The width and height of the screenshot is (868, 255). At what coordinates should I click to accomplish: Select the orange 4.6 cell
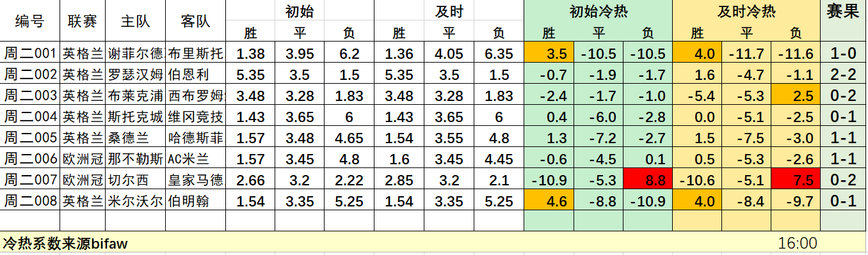coord(549,201)
